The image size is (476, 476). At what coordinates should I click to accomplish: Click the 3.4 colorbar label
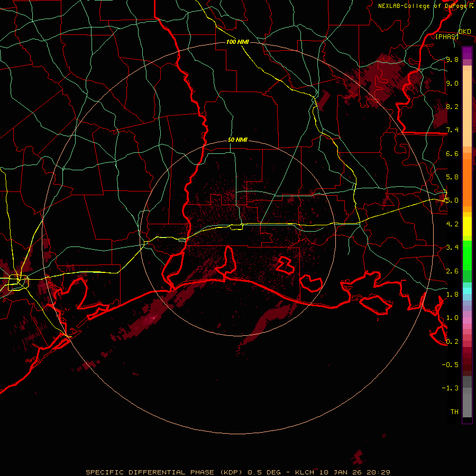pyautogui.click(x=452, y=248)
